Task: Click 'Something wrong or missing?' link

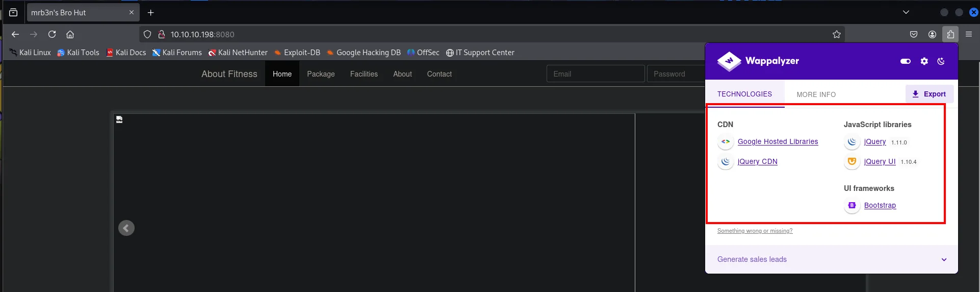Action: tap(755, 231)
